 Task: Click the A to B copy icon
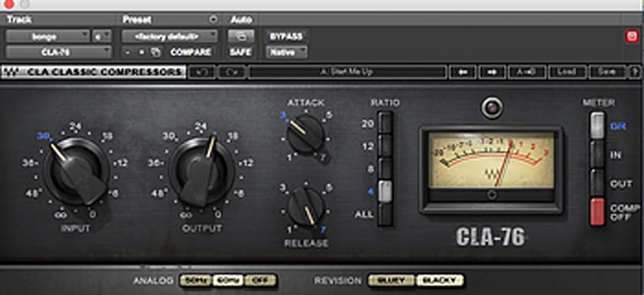(x=526, y=72)
